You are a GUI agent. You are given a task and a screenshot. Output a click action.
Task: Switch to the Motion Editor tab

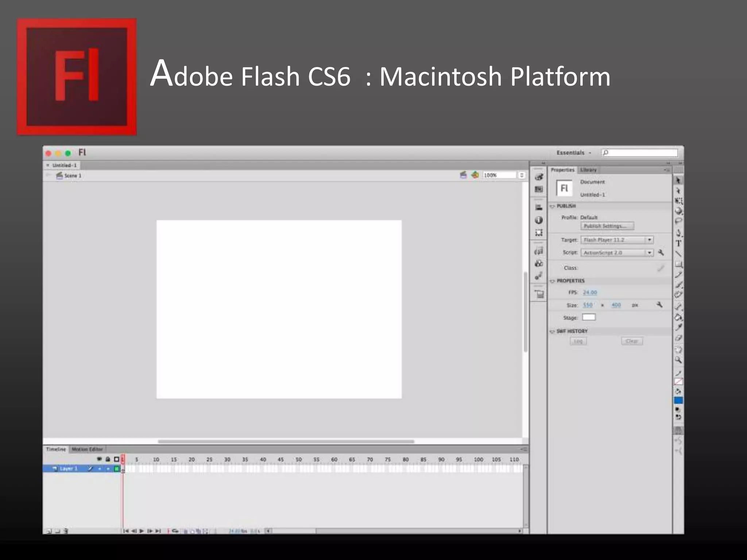coord(87,449)
